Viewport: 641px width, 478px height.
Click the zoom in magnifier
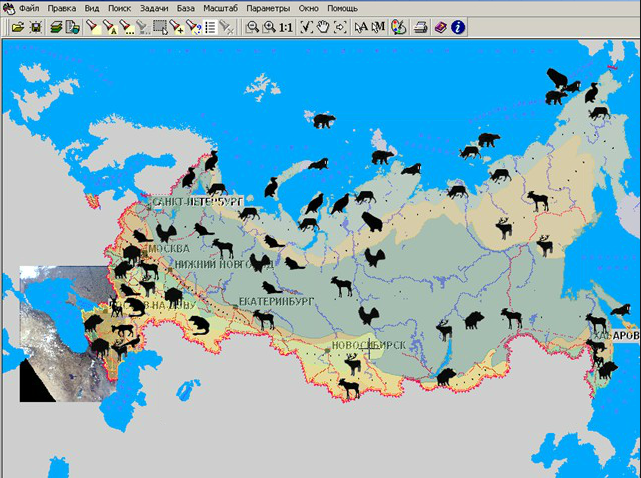pyautogui.click(x=268, y=28)
